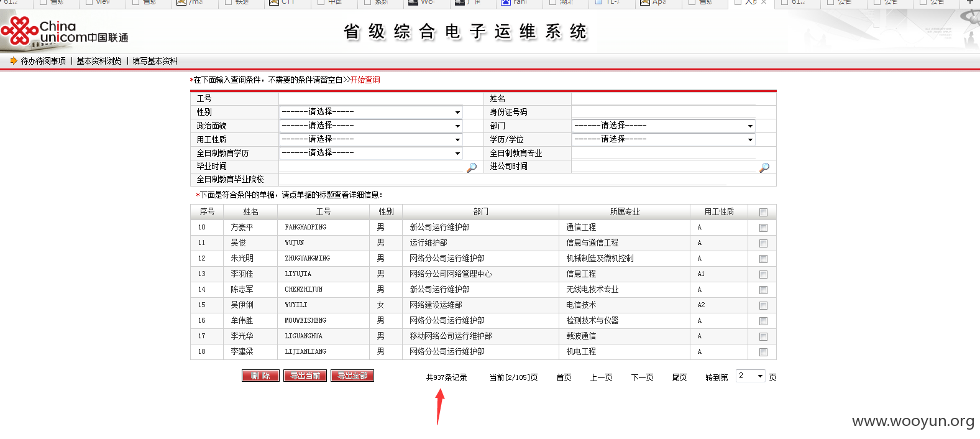Click name 李羽佳 in the table

point(242,274)
